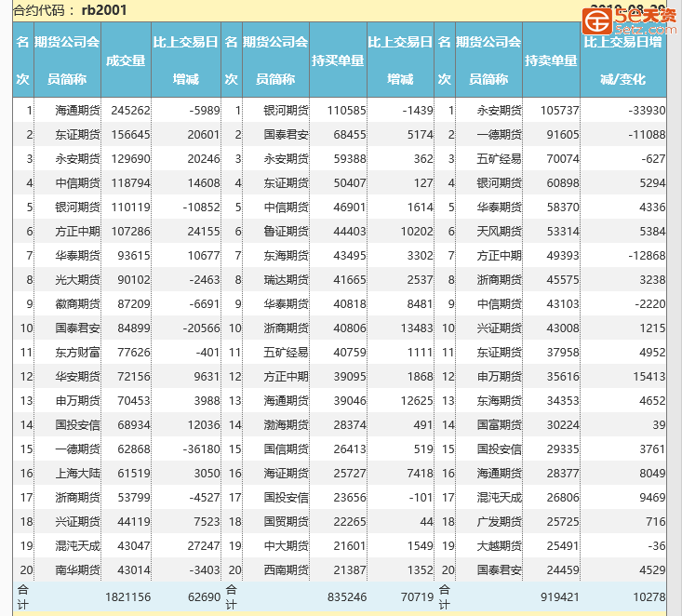This screenshot has width=682, height=616.
Task: Click 东海期货 long position 43495
Action: click(350, 256)
